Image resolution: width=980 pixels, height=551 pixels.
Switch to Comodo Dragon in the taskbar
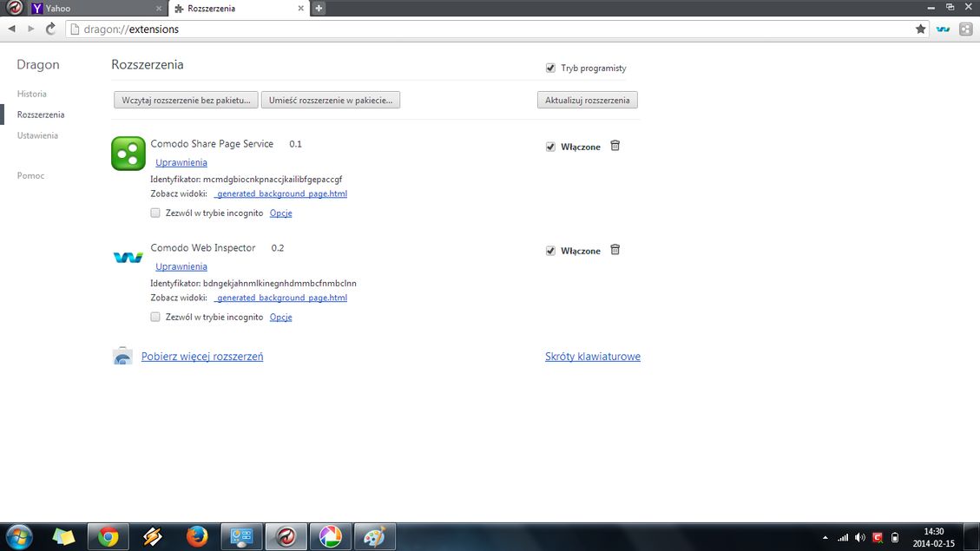[x=286, y=536]
